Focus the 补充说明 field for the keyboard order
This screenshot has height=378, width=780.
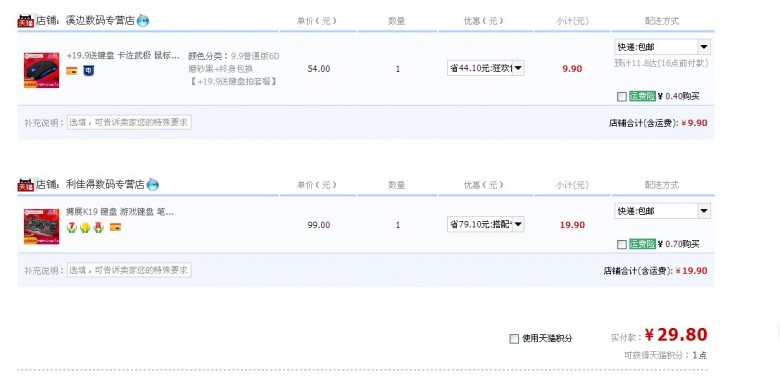pyautogui.click(x=129, y=270)
